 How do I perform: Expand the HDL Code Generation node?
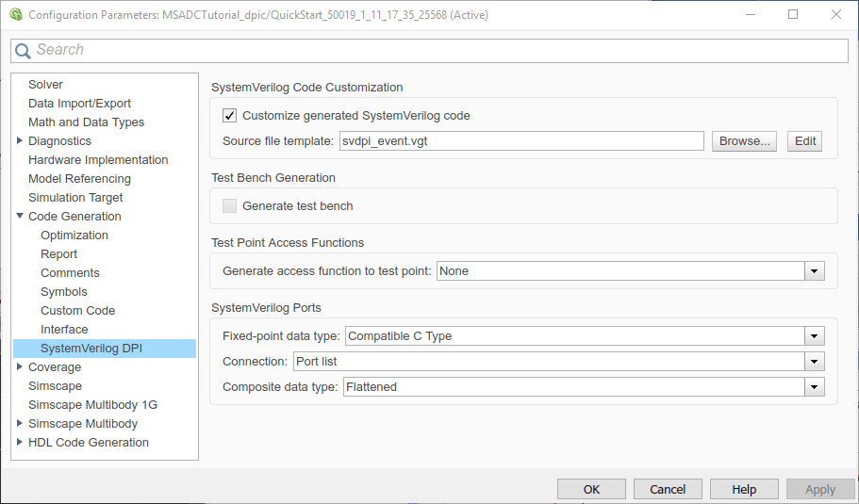tap(20, 443)
